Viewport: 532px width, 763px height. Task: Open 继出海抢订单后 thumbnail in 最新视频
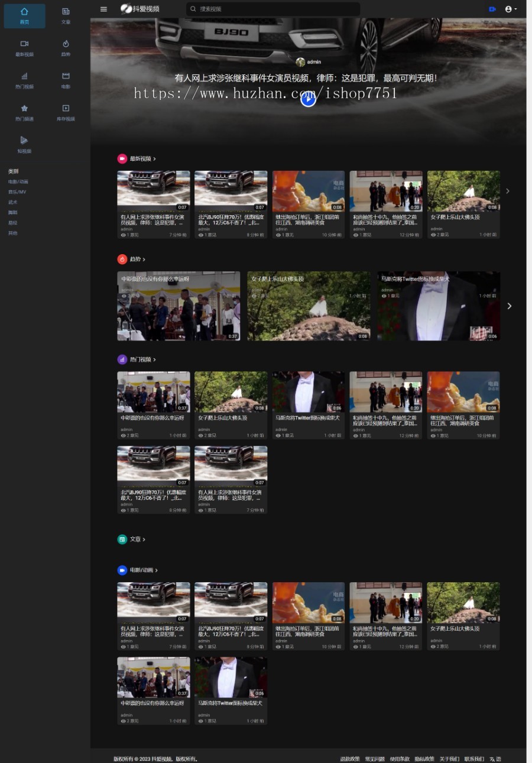309,191
